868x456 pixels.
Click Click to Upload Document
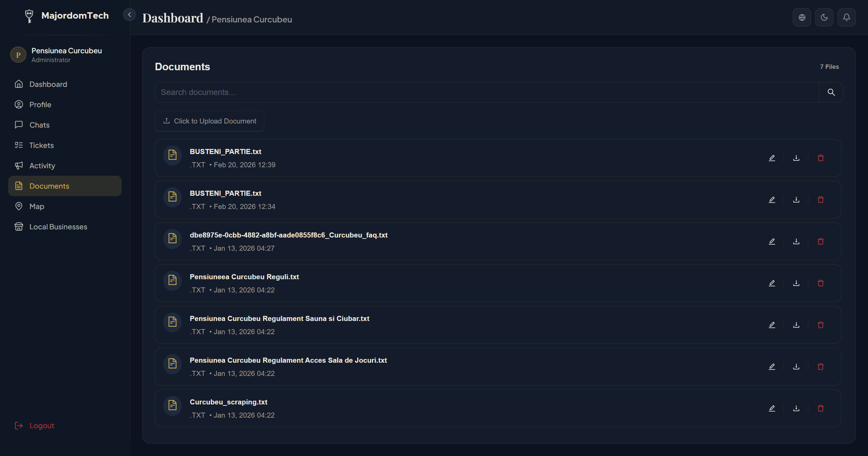point(209,121)
